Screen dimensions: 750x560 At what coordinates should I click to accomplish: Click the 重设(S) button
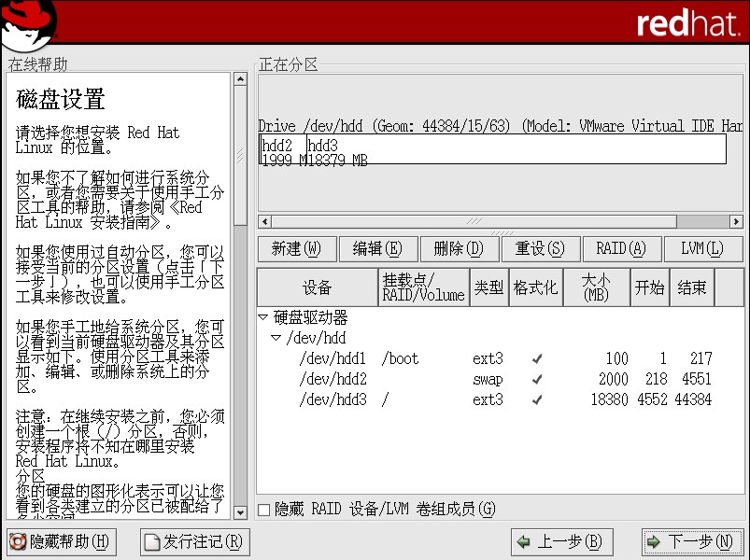coord(541,249)
